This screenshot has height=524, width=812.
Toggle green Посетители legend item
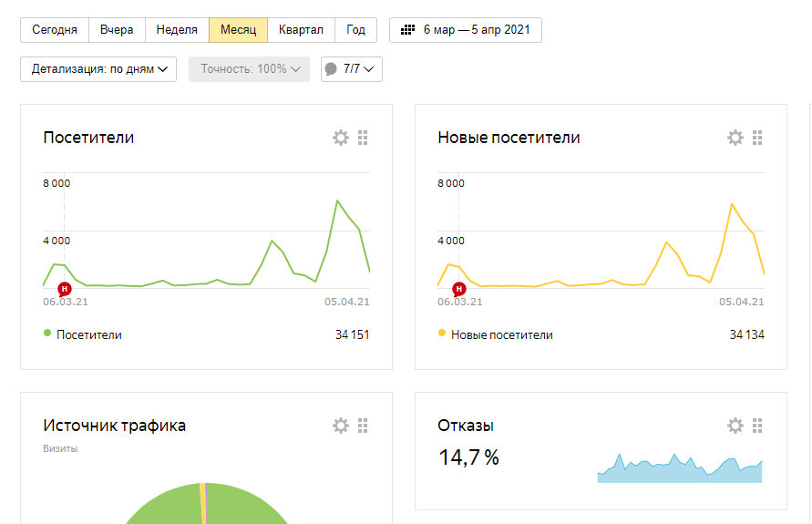(x=83, y=335)
